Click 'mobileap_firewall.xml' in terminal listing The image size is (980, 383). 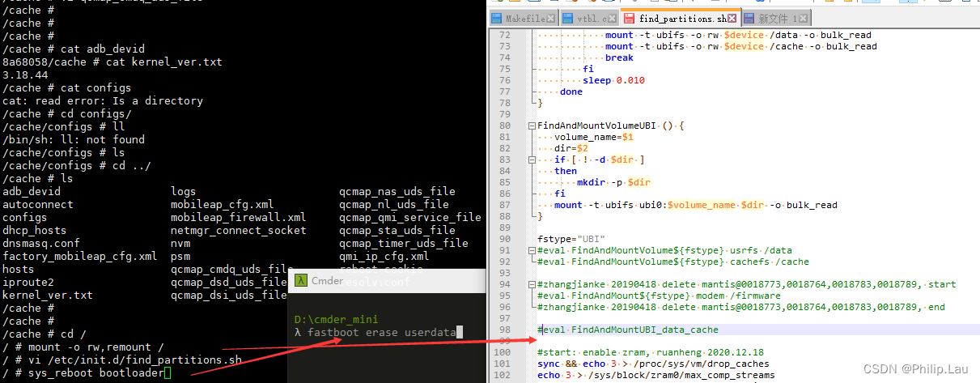[239, 217]
